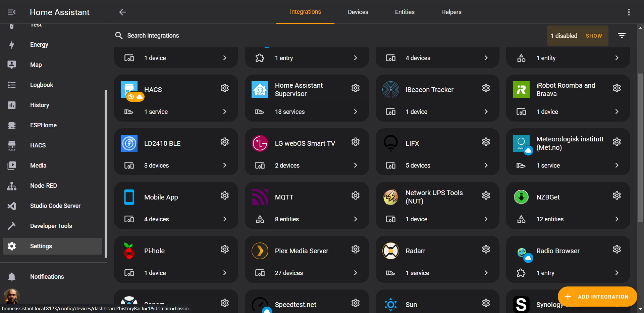This screenshot has width=644, height=313.
Task: Switch to the Devices tab
Action: coord(358,12)
